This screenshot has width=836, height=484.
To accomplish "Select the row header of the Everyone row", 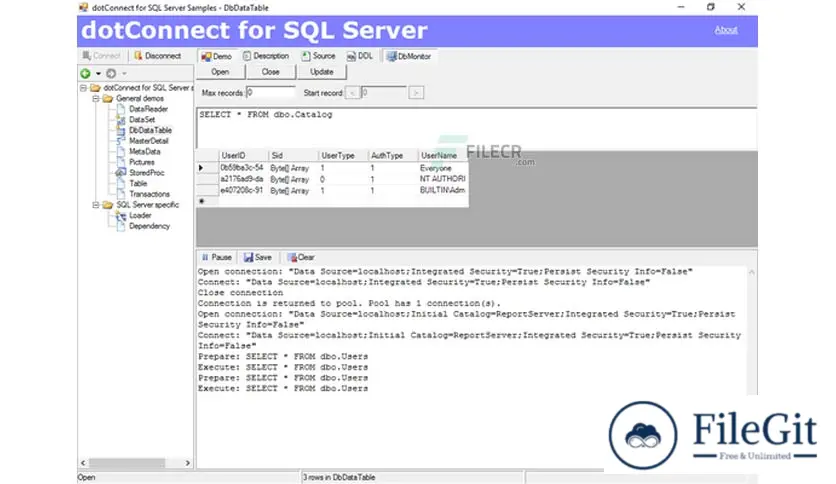I will 207,168.
